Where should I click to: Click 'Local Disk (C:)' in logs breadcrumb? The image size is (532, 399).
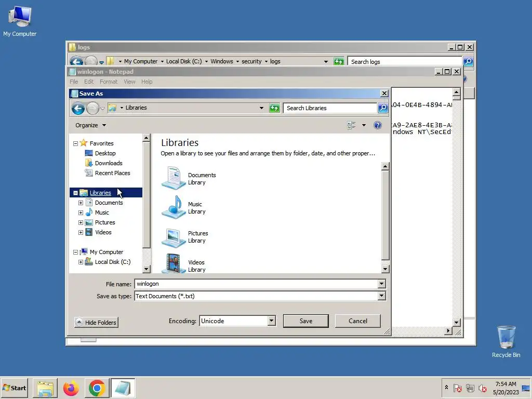184,61
